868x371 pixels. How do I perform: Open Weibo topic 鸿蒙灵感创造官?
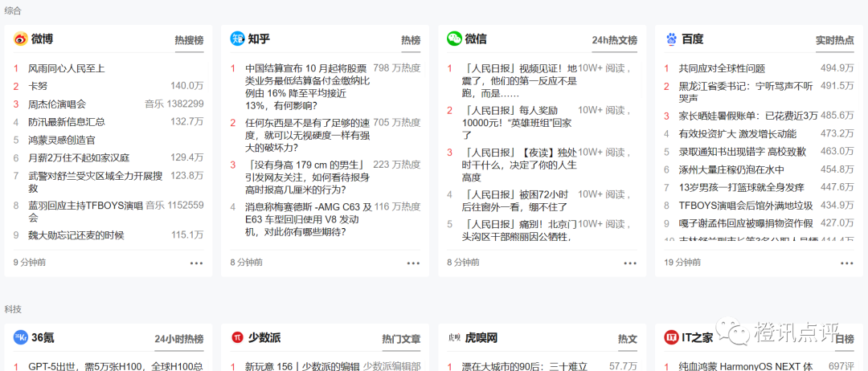click(61, 140)
